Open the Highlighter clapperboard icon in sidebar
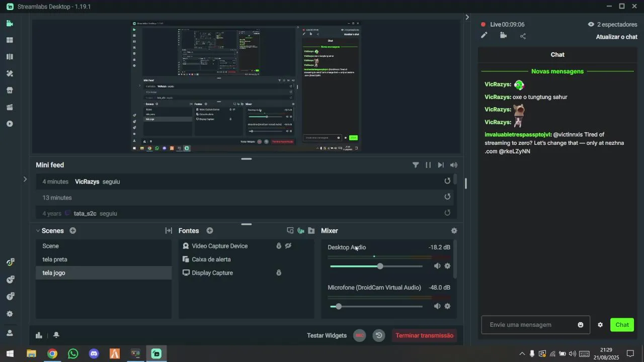644x362 pixels. (x=10, y=107)
